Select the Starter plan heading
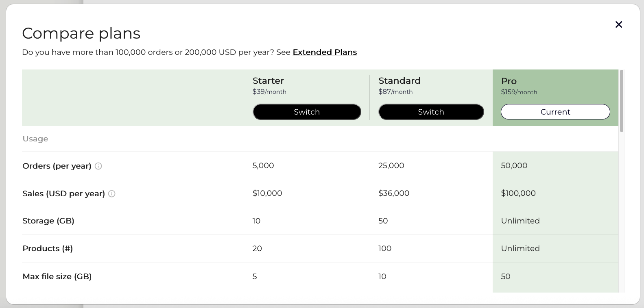The image size is (644, 308). [268, 80]
